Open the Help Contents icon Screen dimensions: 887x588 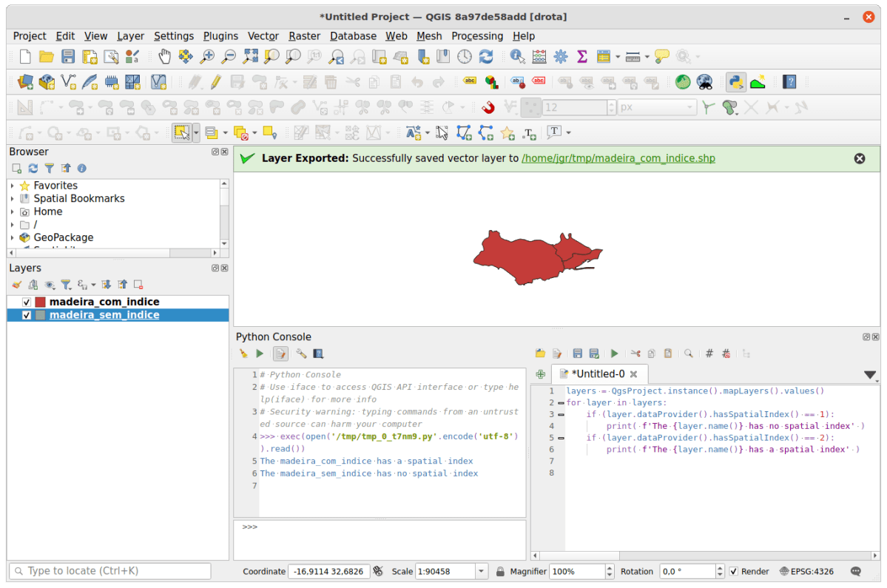pos(789,82)
